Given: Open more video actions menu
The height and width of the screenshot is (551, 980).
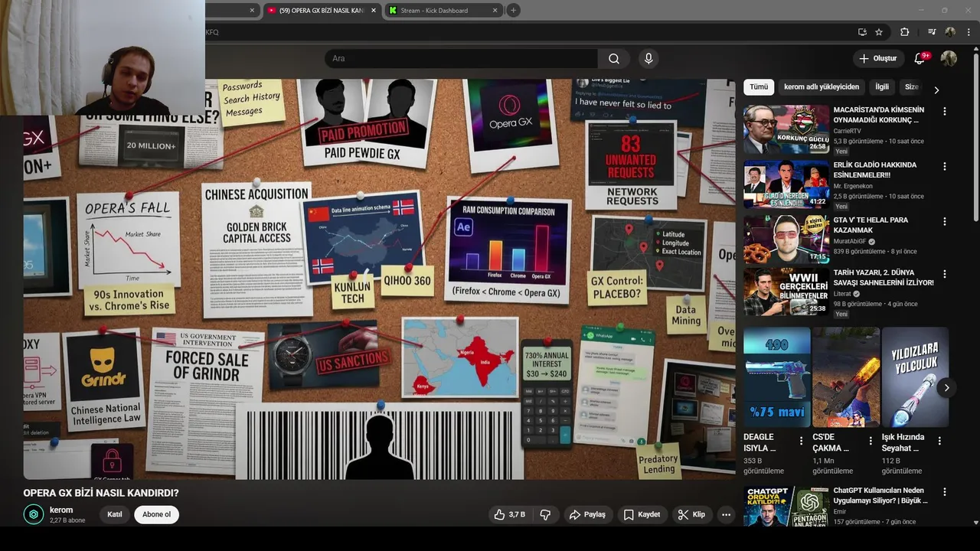Looking at the screenshot, I should coord(726,514).
